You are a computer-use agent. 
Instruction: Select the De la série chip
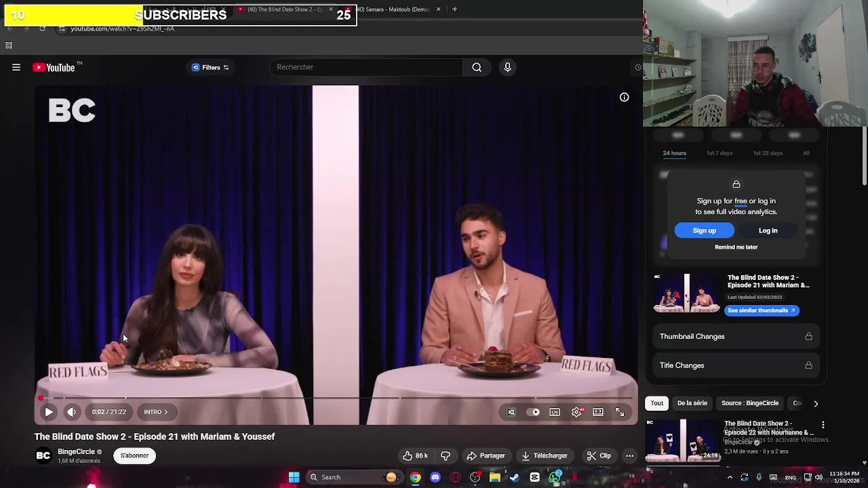[692, 403]
